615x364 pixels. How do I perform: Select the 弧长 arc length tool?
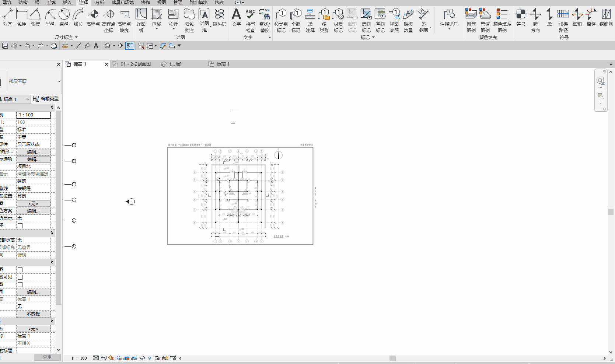point(78,18)
